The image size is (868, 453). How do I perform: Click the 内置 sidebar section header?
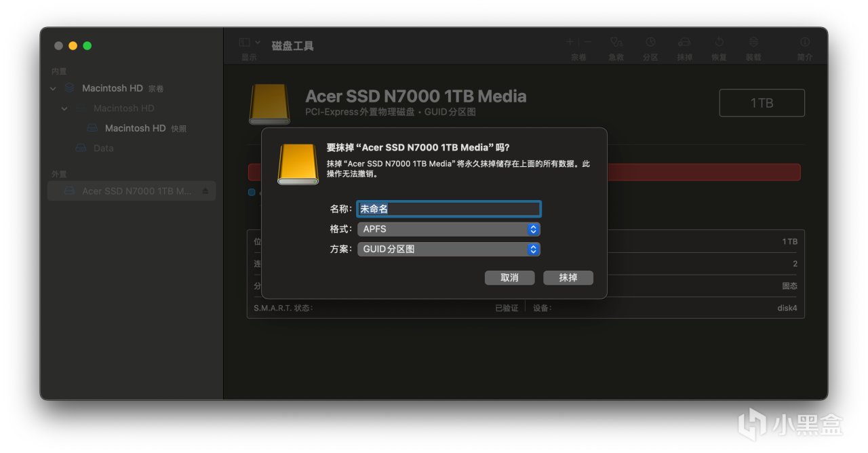coord(59,71)
